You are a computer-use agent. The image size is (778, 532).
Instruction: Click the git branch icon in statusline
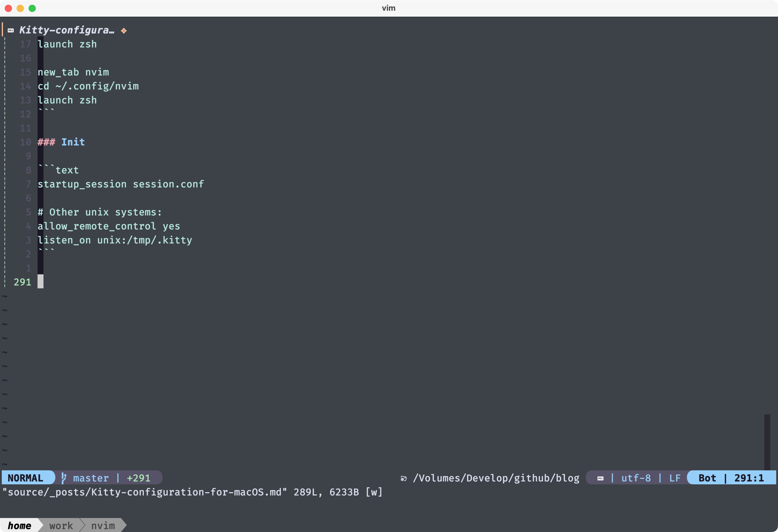[64, 478]
